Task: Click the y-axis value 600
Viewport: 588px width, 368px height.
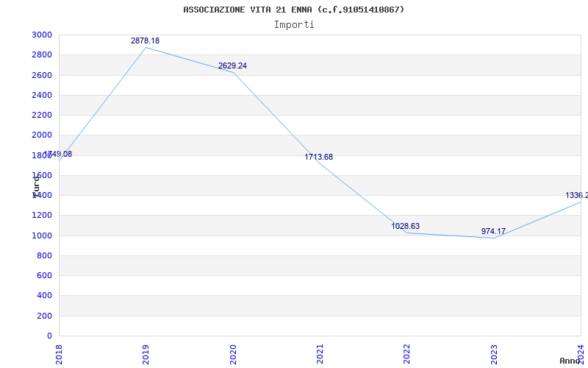Action: (x=44, y=275)
